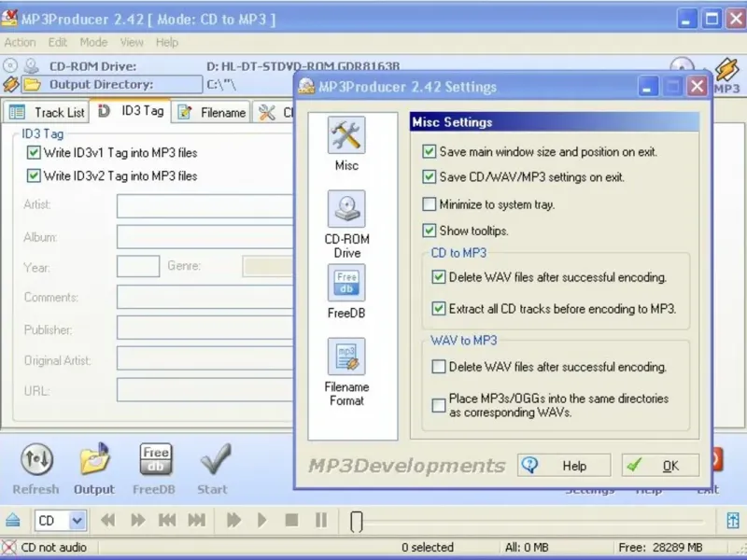The image size is (747, 560).
Task: Open the Mode menu
Action: click(93, 42)
